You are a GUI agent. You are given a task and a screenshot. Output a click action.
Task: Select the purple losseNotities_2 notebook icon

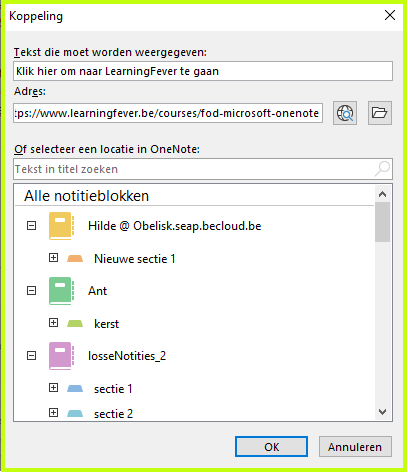[61, 356]
